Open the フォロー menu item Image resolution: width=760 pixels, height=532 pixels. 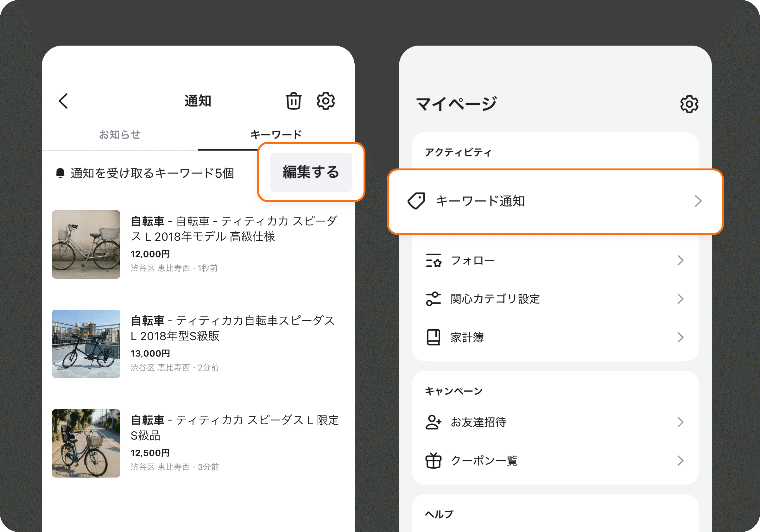[555, 261]
